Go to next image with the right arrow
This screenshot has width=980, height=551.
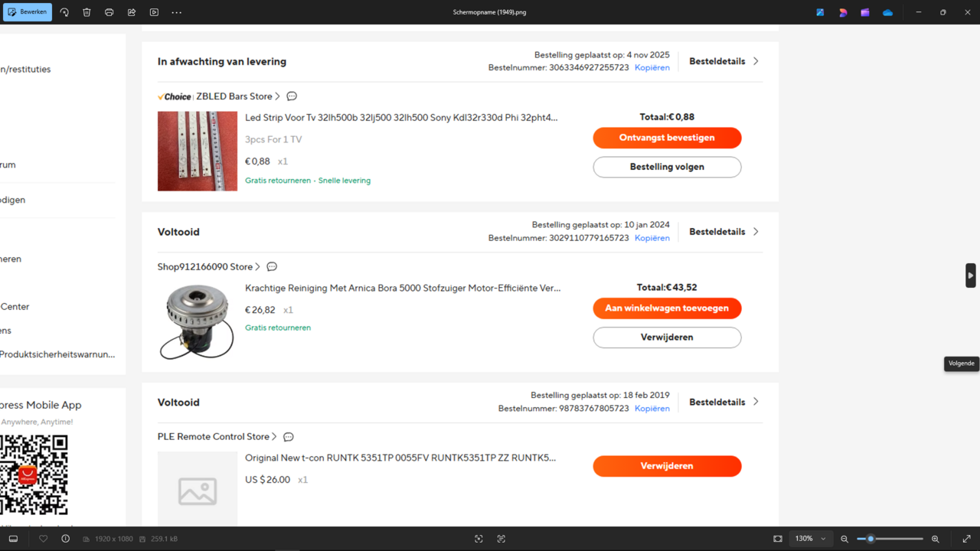click(x=970, y=275)
